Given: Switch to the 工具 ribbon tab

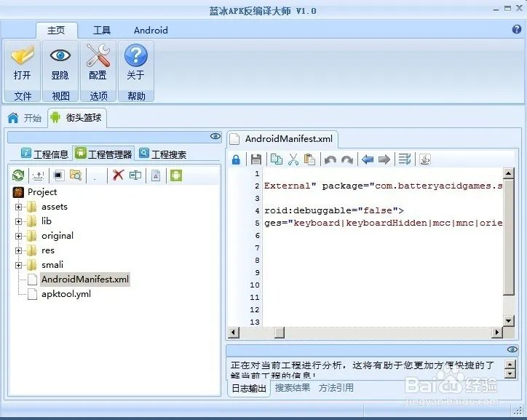Looking at the screenshot, I should 102,31.
